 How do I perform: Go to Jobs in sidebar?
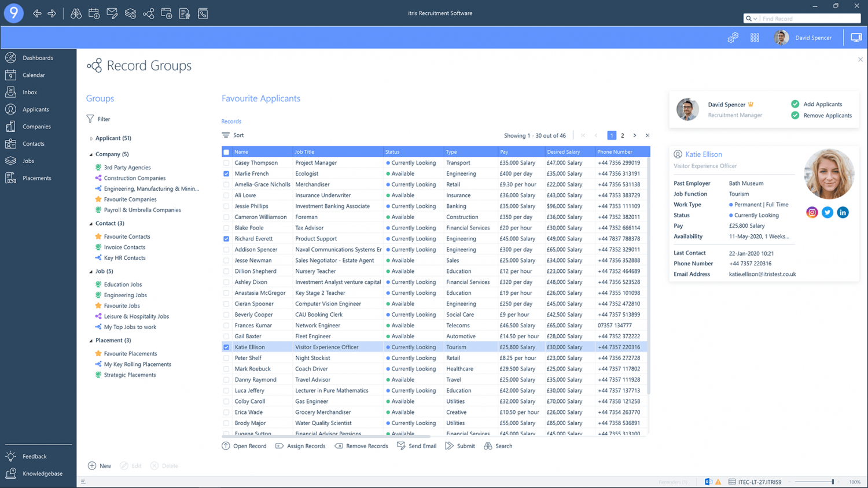(x=28, y=161)
